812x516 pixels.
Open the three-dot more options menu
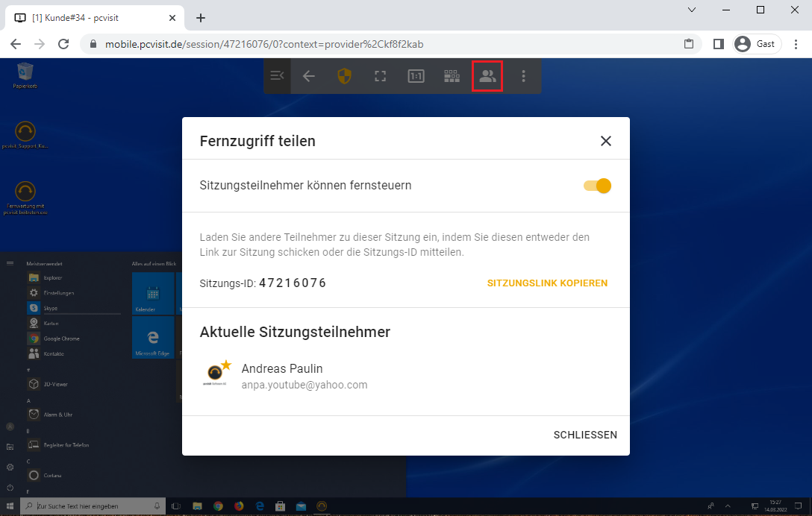coord(523,76)
